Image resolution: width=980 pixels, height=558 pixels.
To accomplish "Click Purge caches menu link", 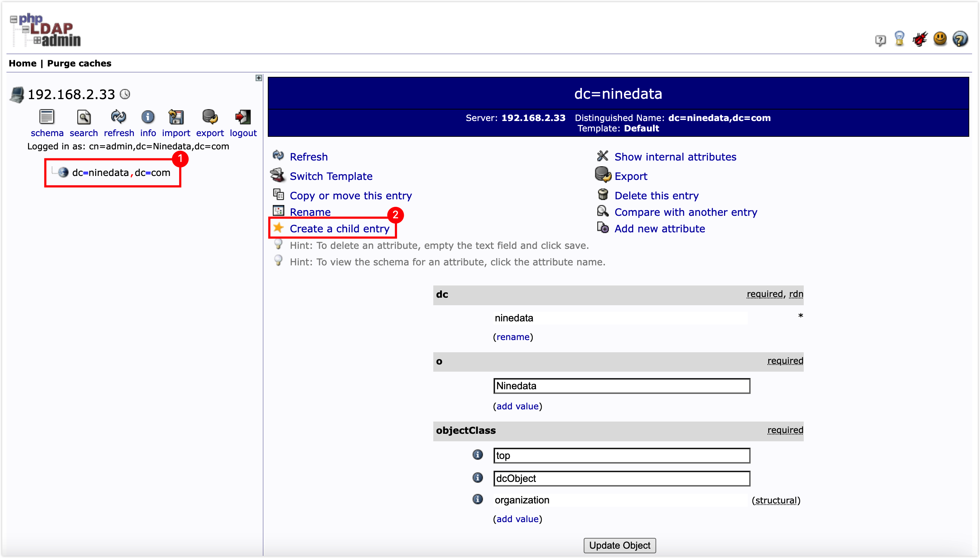I will click(x=79, y=63).
